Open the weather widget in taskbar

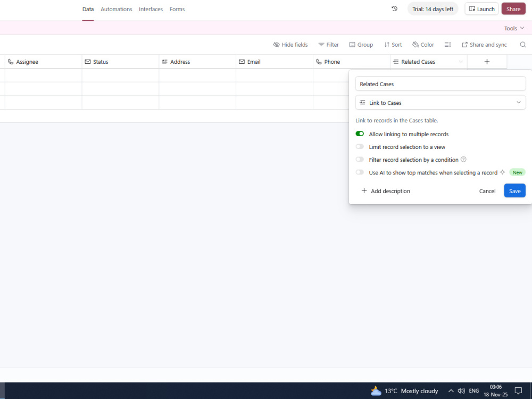tap(404, 391)
